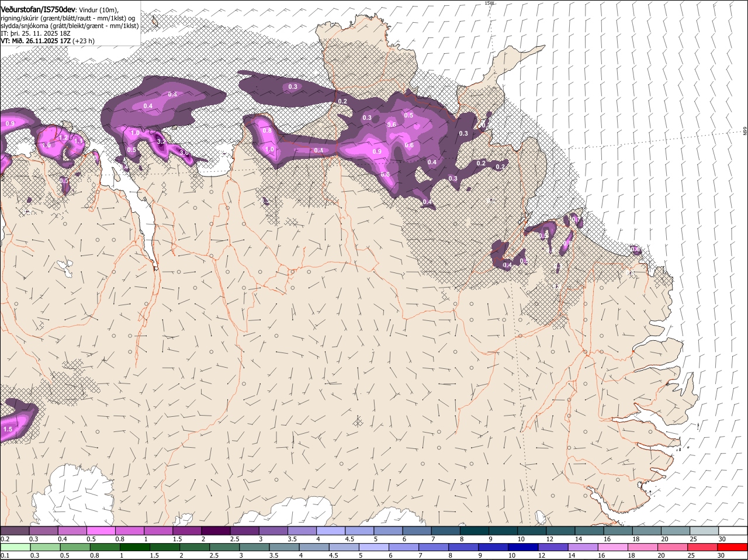Click the 3.0 precipitation value on the map
Image resolution: width=748 pixels, height=560 pixels.
[184, 153]
